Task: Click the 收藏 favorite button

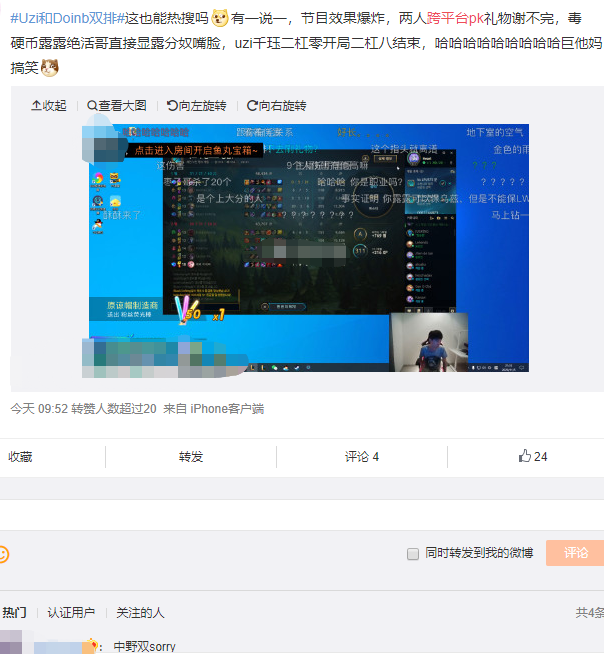Action: [x=20, y=457]
